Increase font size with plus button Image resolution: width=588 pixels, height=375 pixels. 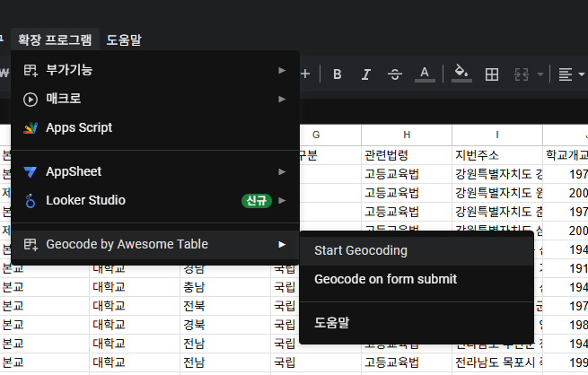pyautogui.click(x=305, y=74)
